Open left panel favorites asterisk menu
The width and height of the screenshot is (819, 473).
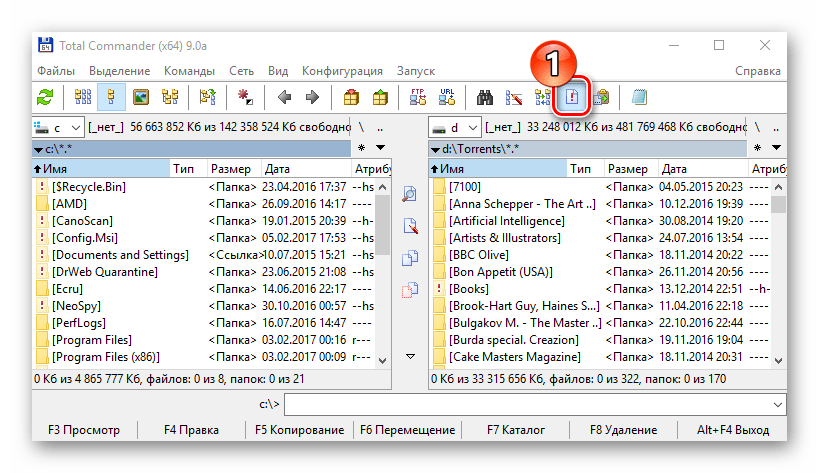pyautogui.click(x=361, y=148)
